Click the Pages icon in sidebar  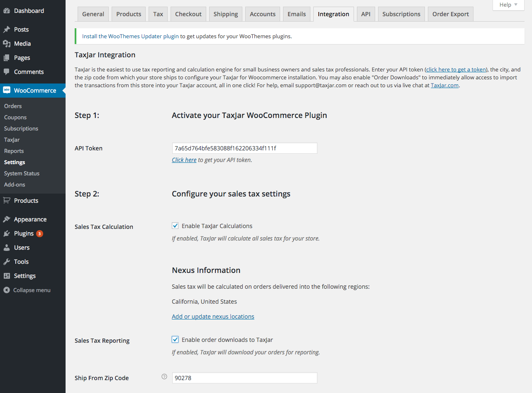[x=7, y=58]
